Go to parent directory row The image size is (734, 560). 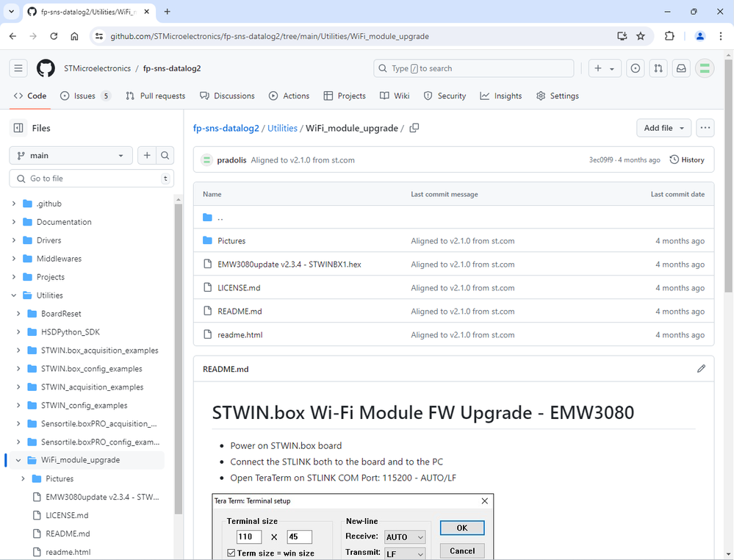click(453, 218)
